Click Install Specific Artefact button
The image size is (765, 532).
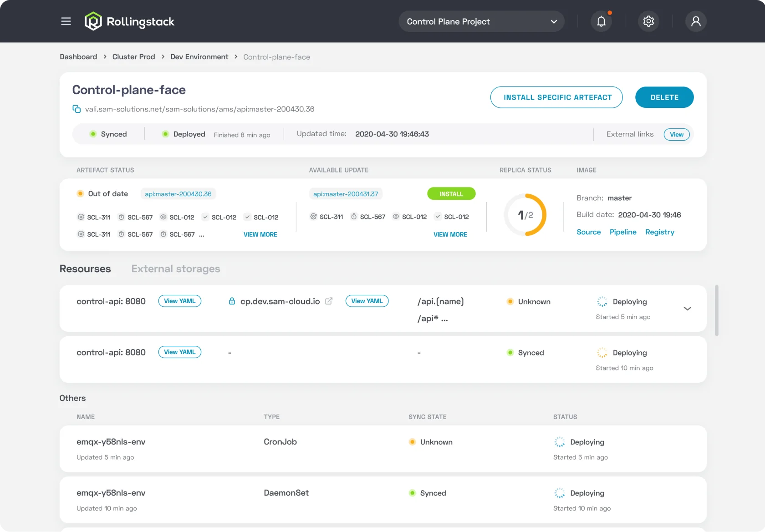click(556, 97)
